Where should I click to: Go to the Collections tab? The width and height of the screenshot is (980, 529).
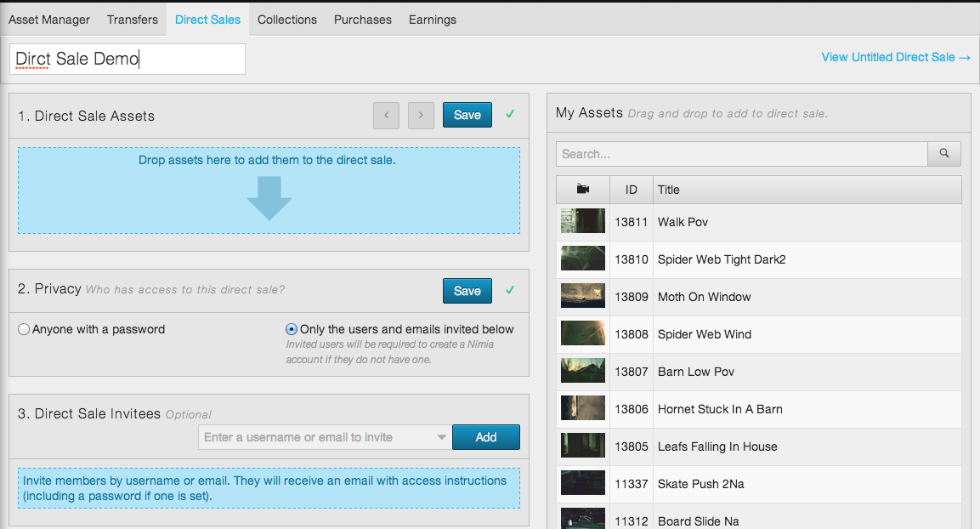pyautogui.click(x=287, y=20)
